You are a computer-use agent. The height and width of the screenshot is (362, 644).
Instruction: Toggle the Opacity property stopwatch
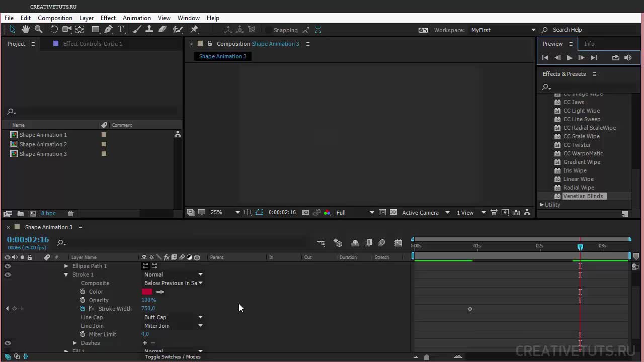[x=83, y=300]
